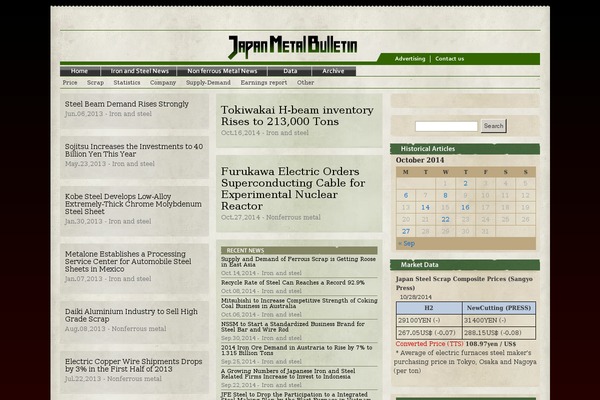Click the Oct.16,2014 - Iron and steel date
This screenshot has height=400, width=600.
(x=264, y=133)
